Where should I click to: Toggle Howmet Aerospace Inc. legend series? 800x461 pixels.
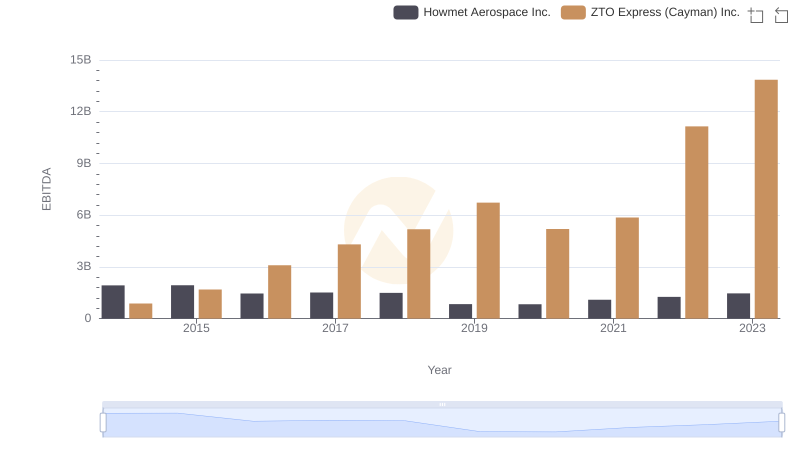[472, 12]
